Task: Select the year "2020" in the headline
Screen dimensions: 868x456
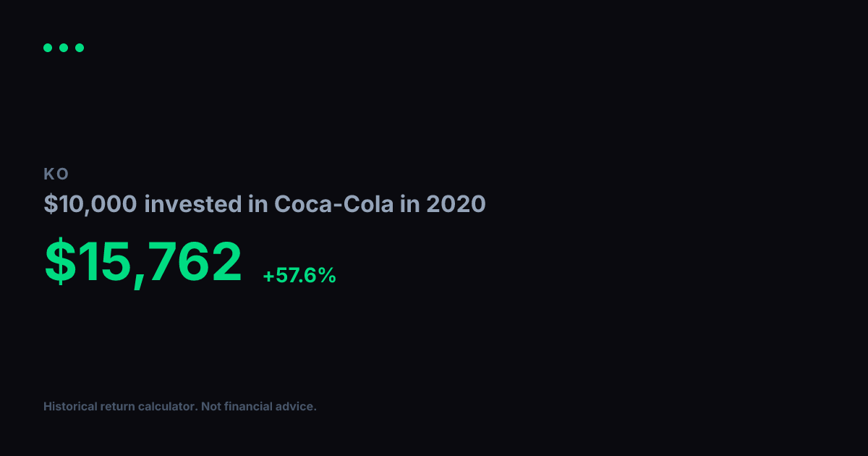Action: 456,205
